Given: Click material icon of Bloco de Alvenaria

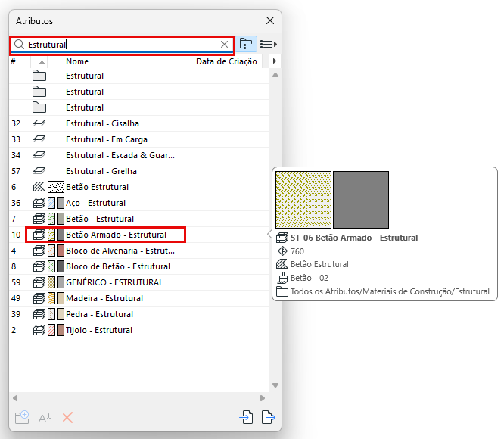Looking at the screenshot, I should click(39, 251).
